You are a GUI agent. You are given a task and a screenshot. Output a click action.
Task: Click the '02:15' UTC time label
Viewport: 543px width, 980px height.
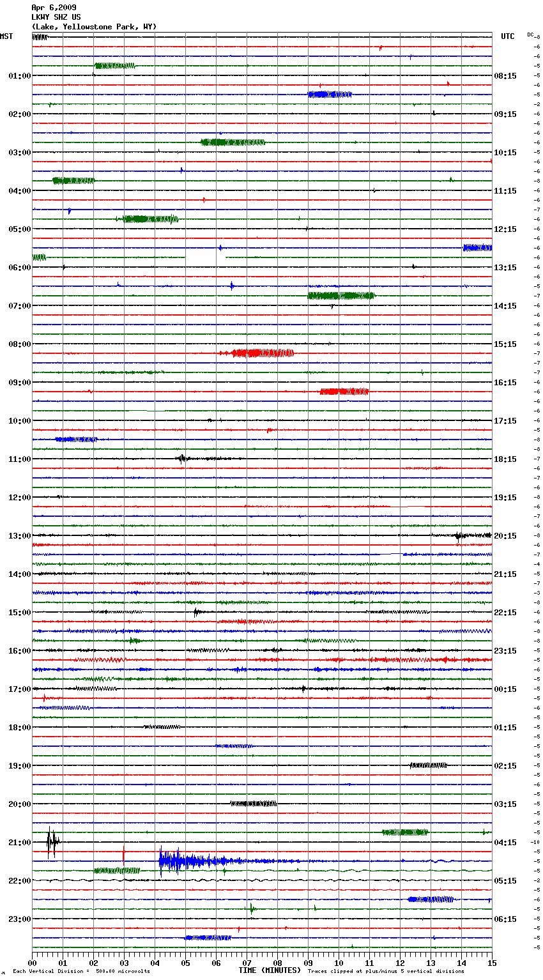tap(505, 766)
